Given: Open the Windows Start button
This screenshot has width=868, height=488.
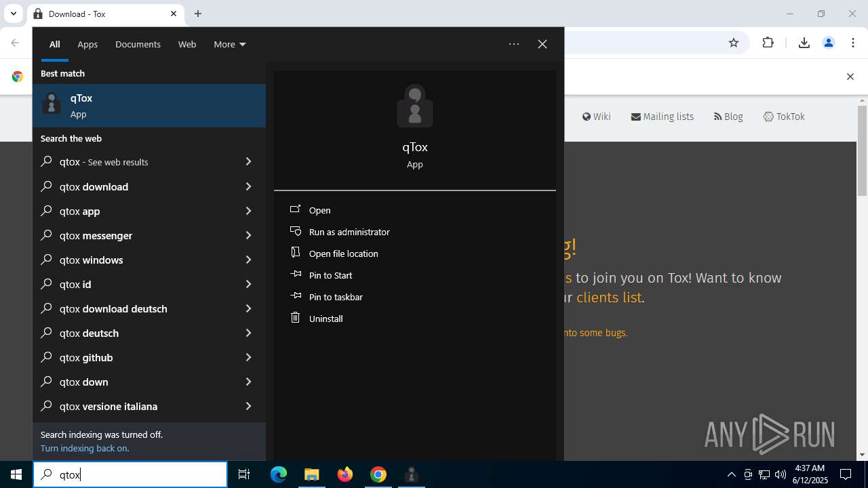Looking at the screenshot, I should click(x=16, y=474).
